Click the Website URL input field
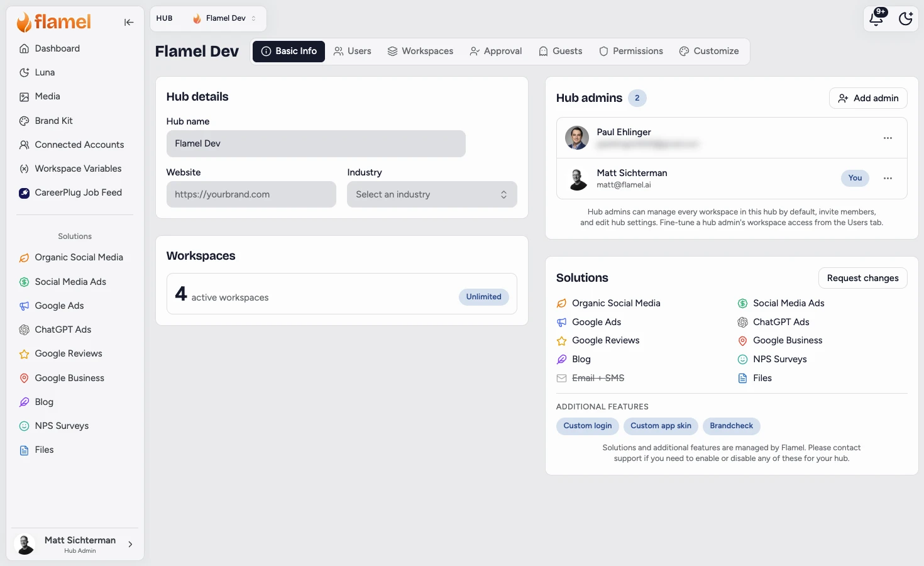This screenshot has width=924, height=566. (x=251, y=194)
